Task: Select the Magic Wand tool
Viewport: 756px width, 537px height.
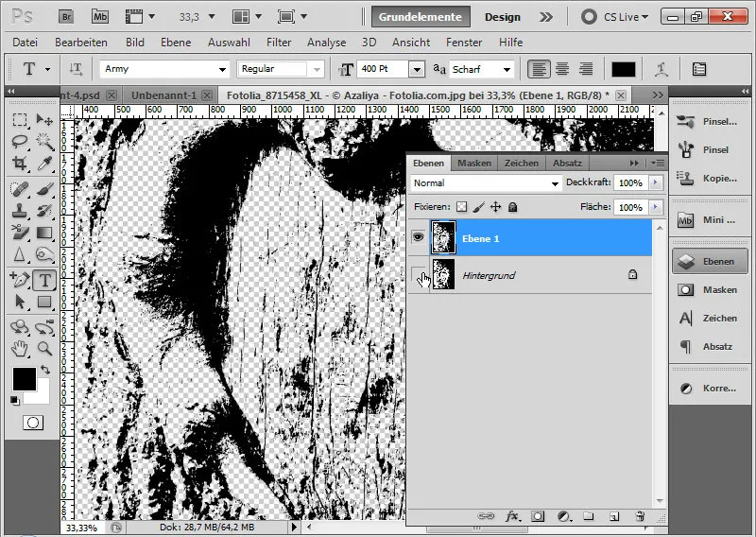Action: 44,142
